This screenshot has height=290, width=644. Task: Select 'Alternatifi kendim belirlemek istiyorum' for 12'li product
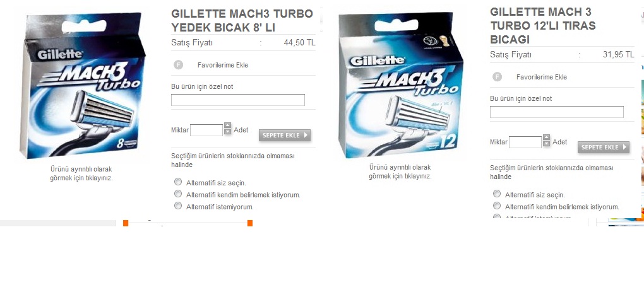496,206
